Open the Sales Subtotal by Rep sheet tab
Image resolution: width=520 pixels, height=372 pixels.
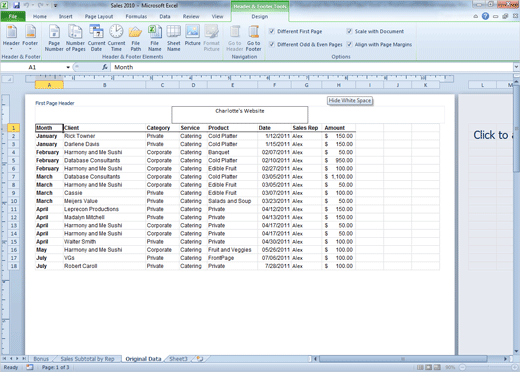pyautogui.click(x=87, y=359)
